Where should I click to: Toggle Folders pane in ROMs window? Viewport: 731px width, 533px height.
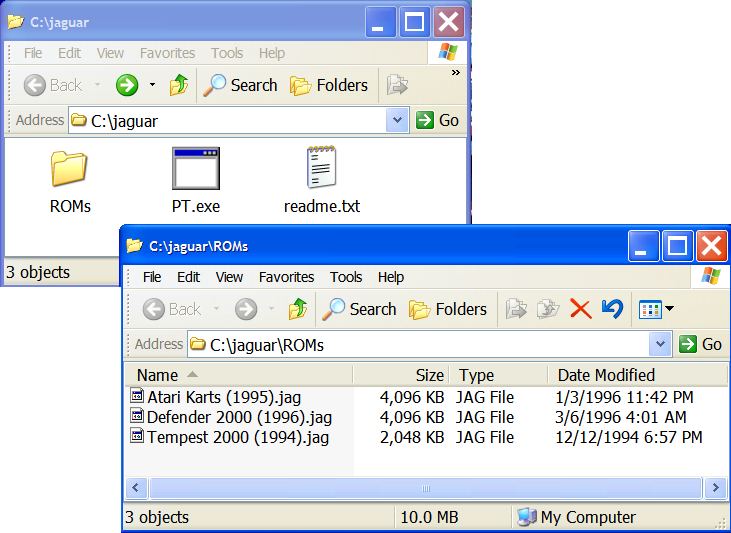point(448,309)
